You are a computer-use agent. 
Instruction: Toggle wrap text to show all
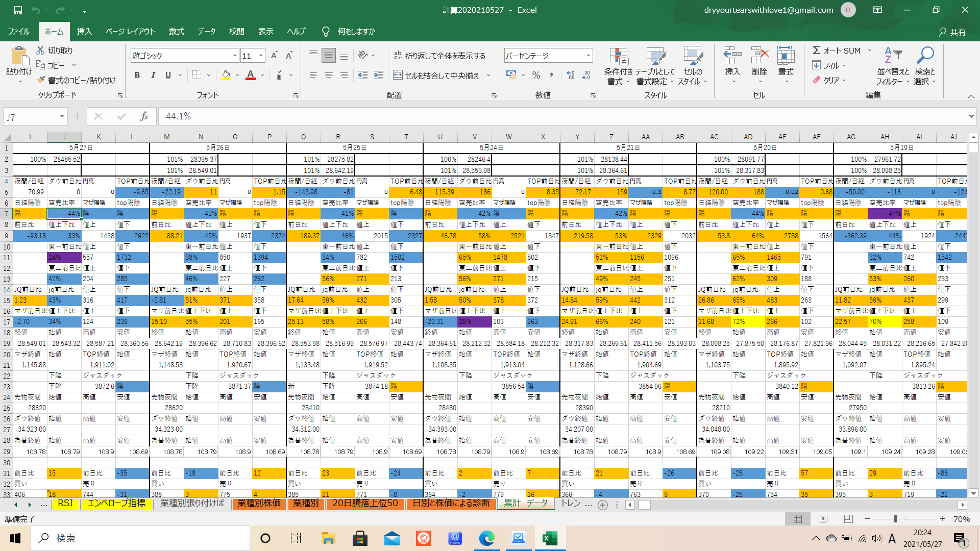click(440, 56)
